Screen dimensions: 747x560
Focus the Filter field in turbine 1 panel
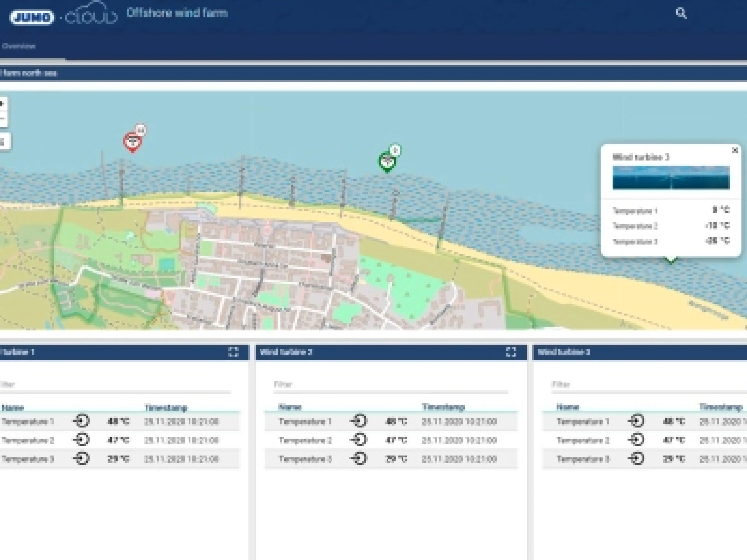(115, 385)
